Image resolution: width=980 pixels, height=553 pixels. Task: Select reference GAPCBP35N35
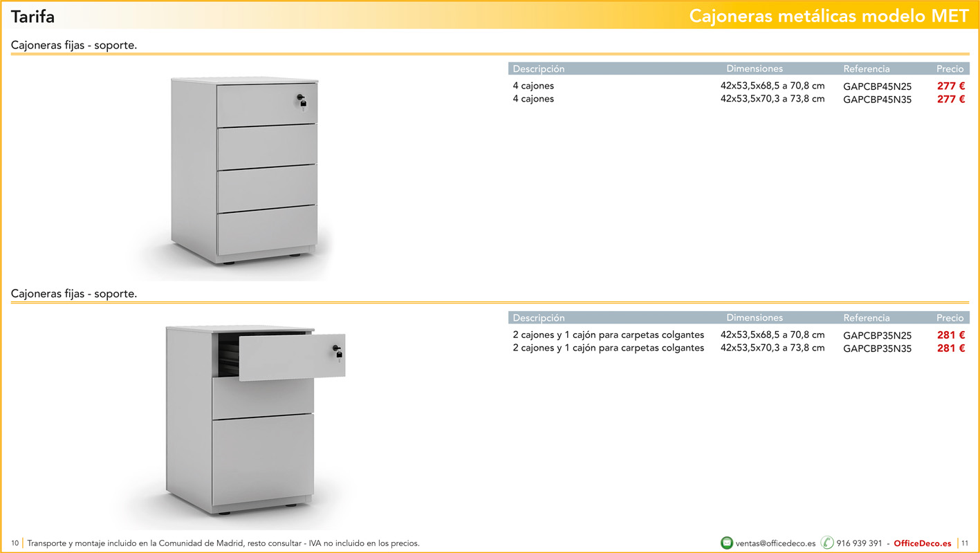pyautogui.click(x=877, y=348)
